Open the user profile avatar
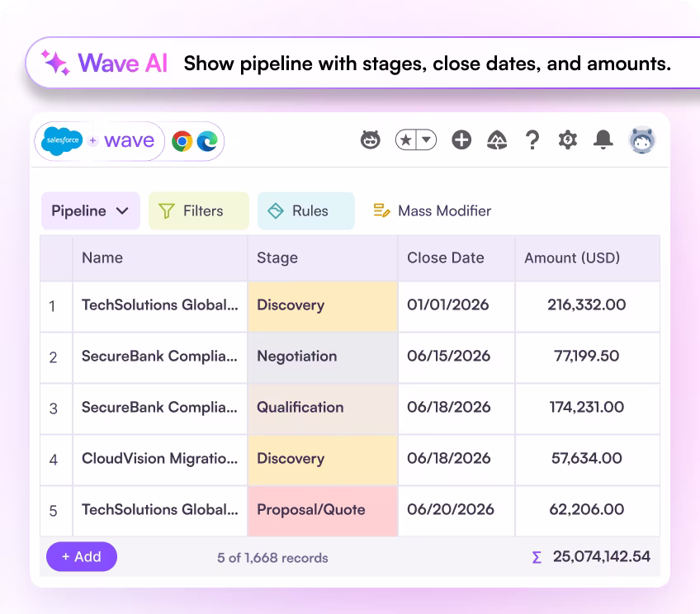700x614 pixels. point(642,140)
